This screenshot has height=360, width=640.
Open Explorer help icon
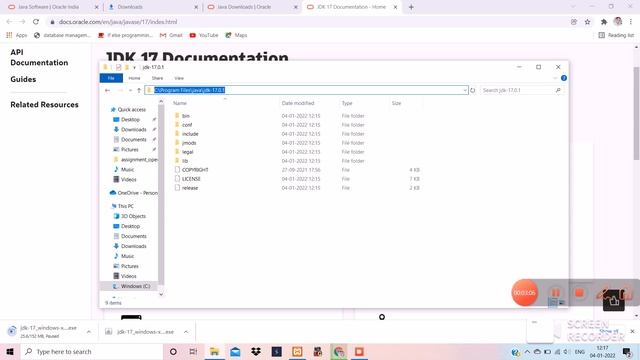coord(564,78)
